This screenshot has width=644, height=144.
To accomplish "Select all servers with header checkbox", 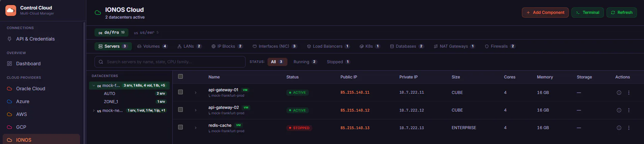I will click(180, 76).
